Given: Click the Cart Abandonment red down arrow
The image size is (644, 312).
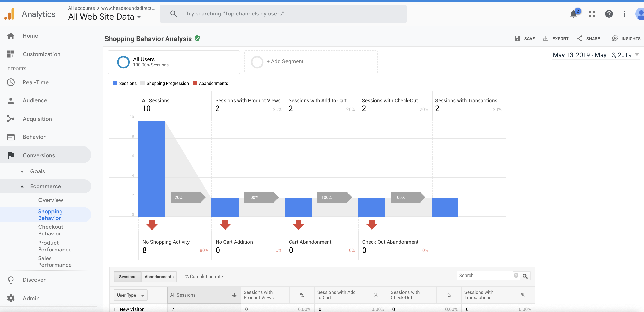Looking at the screenshot, I should click(298, 225).
